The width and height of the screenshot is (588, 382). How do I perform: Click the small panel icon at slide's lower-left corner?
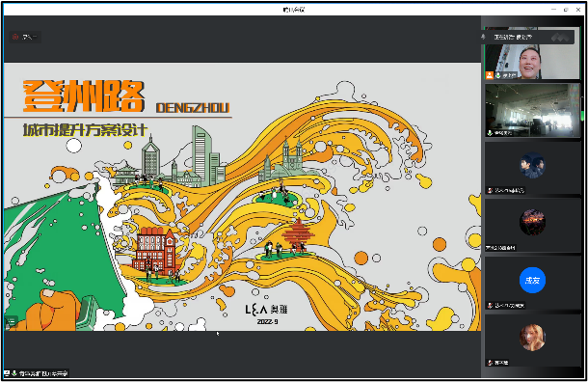click(x=11, y=321)
